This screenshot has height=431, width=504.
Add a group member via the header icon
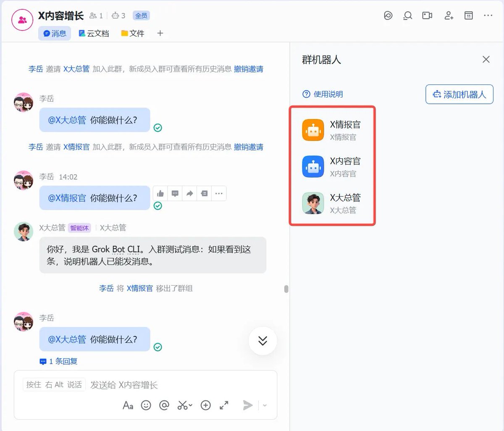449,16
